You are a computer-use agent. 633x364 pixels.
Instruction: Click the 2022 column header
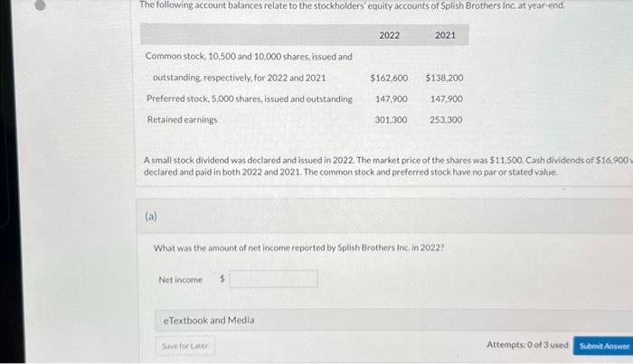(x=389, y=35)
